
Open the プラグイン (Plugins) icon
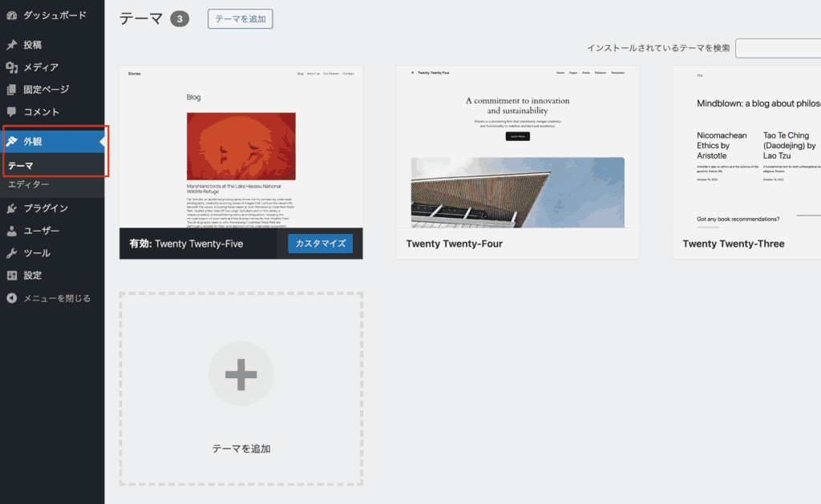tap(11, 208)
